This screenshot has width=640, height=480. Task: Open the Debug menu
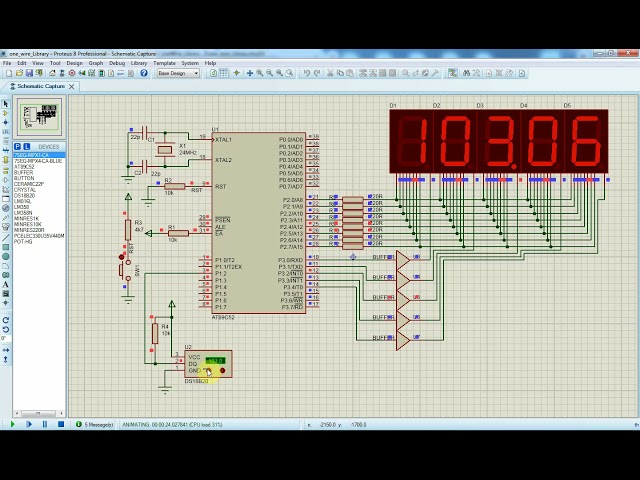(x=117, y=63)
